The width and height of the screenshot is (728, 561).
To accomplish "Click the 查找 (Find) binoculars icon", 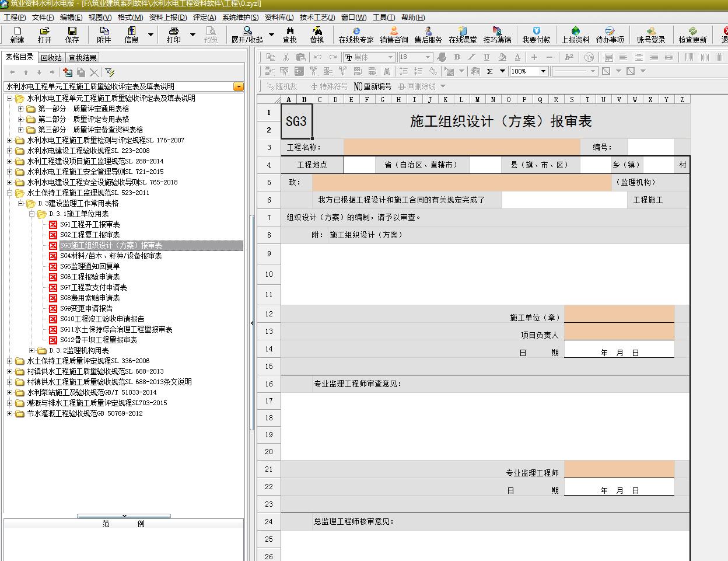I will (x=289, y=34).
